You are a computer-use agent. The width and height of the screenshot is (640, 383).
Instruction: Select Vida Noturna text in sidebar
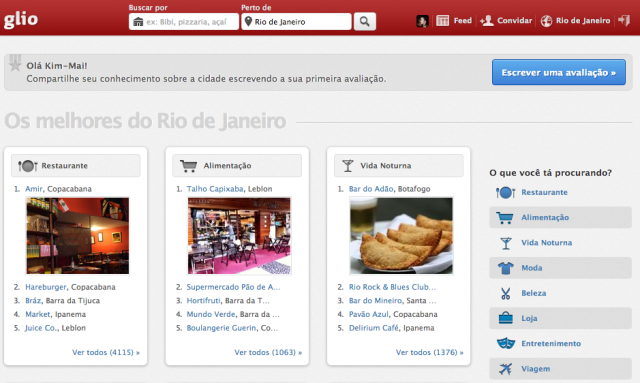[x=547, y=243]
